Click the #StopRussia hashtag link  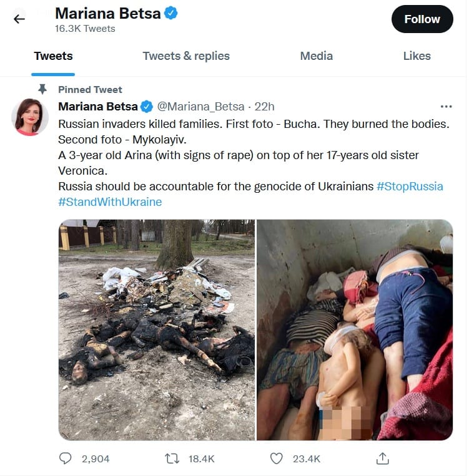click(x=410, y=187)
